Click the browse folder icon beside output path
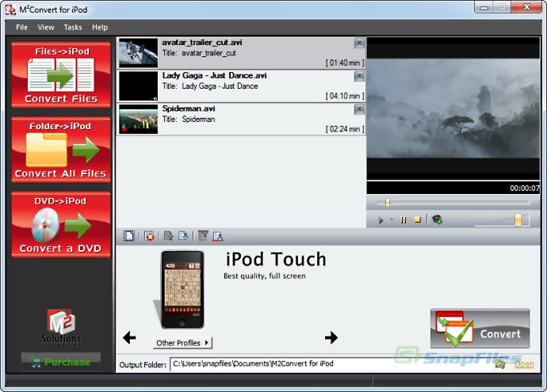This screenshot has height=392, width=547. 500,364
